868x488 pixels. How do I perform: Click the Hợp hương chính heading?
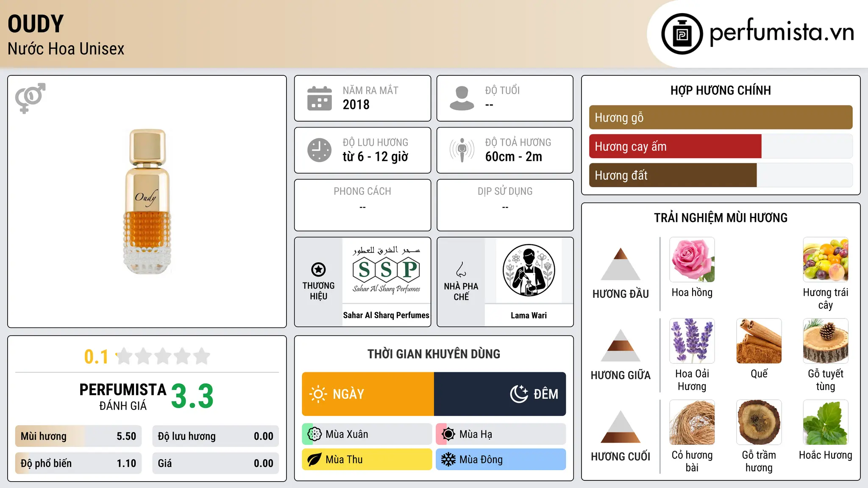721,90
